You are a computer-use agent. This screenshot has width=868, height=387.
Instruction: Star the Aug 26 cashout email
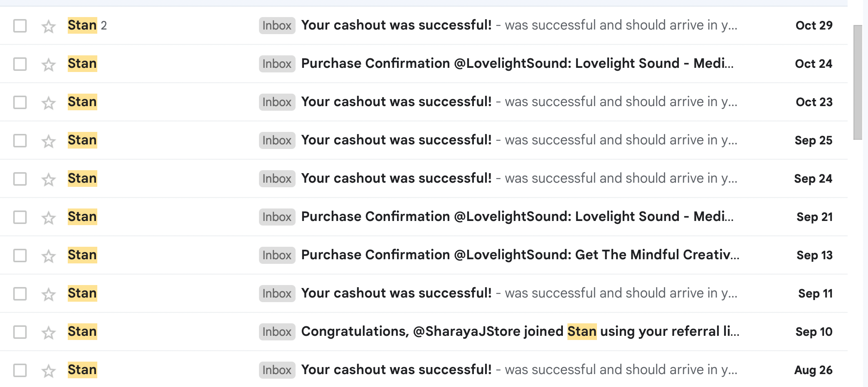pos(49,371)
